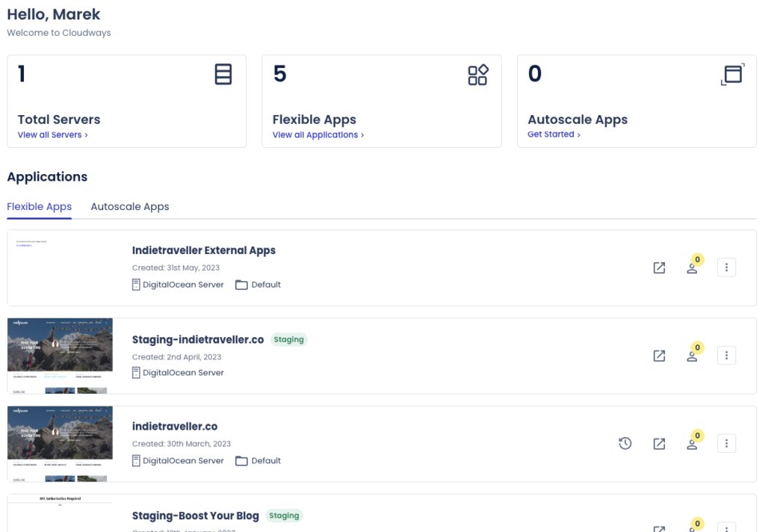Click server icon in Indietraveller External Apps row
This screenshot has height=532, width=765.
click(136, 285)
